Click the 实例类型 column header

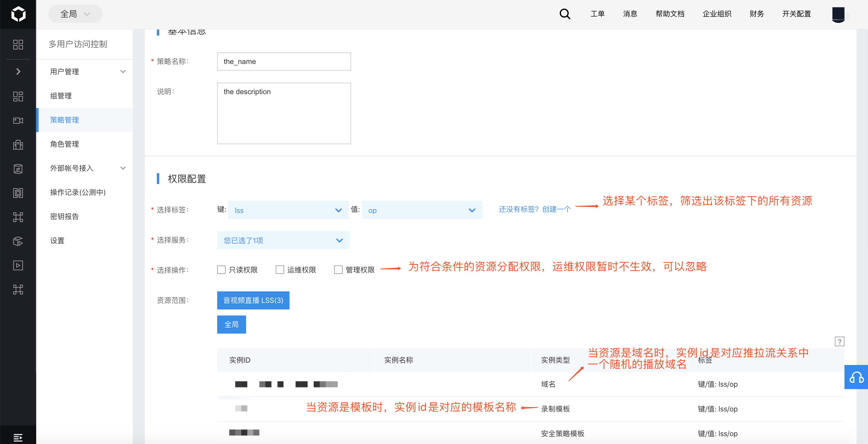pyautogui.click(x=555, y=360)
